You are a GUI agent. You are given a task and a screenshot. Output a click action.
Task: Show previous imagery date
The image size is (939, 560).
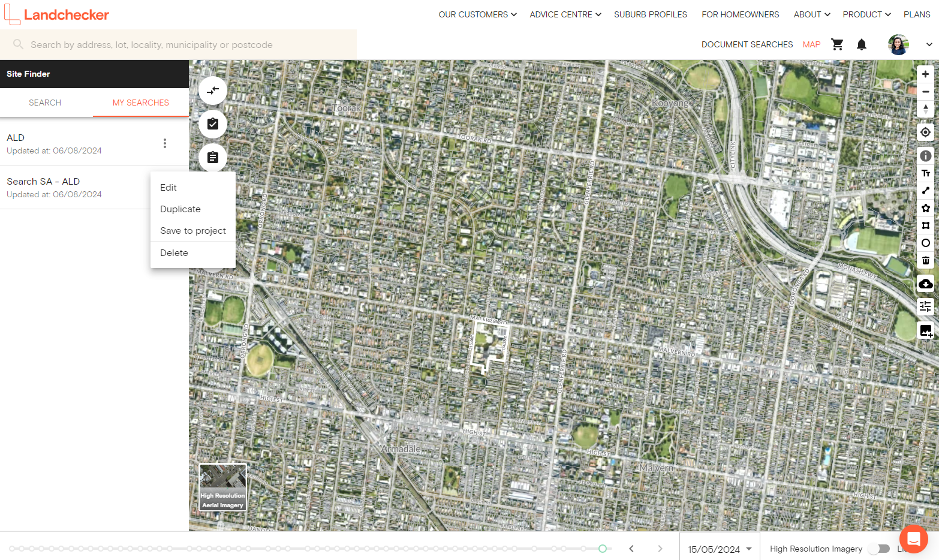631,549
